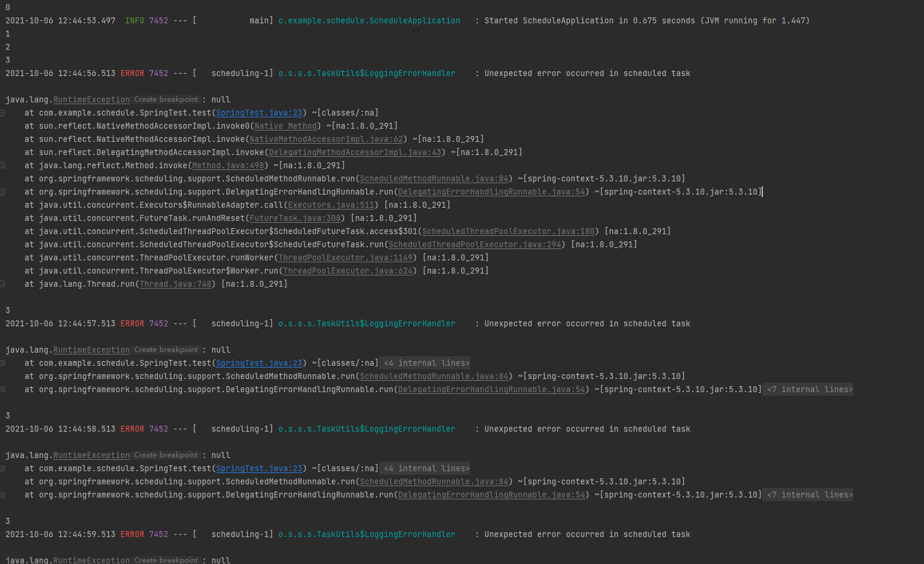Open Thread.java:748 link
924x564 pixels.
(x=175, y=284)
